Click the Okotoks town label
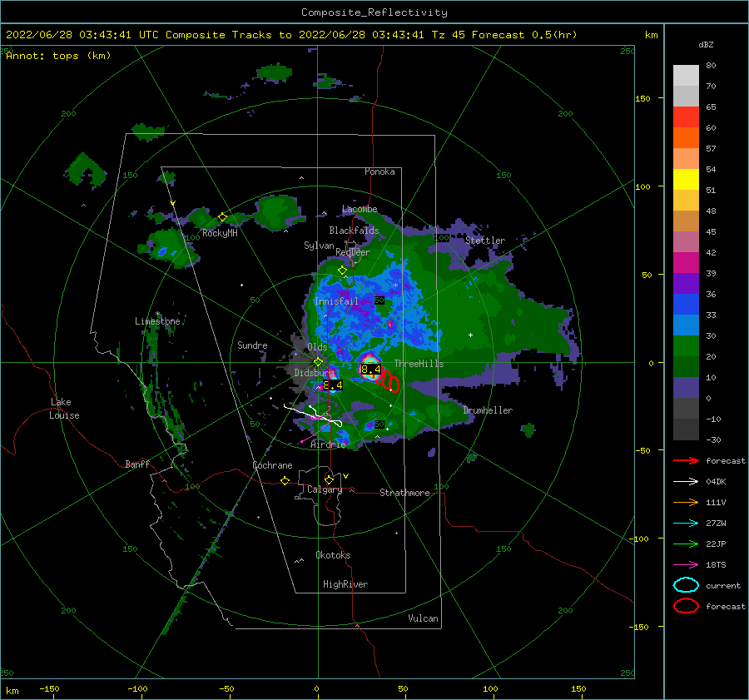 [x=333, y=556]
